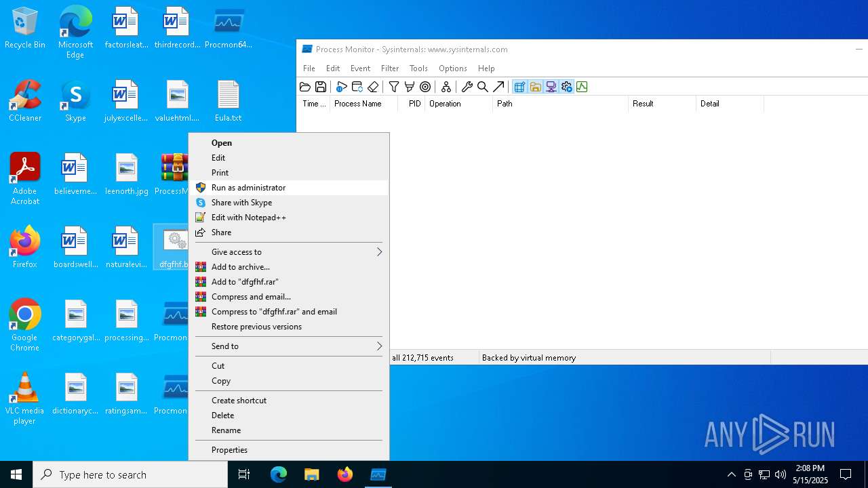The image size is (868, 488).
Task: Click the volume icon in system tray
Action: [781, 474]
